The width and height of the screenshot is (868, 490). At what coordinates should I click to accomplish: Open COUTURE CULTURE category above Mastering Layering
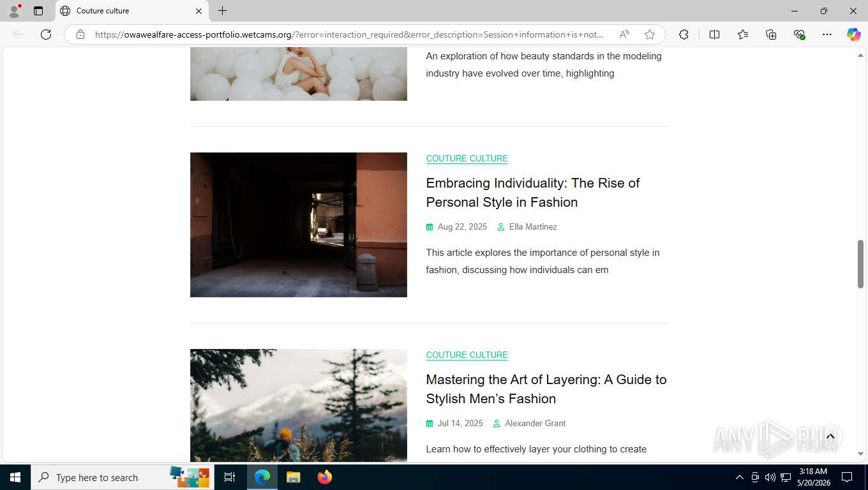click(467, 355)
